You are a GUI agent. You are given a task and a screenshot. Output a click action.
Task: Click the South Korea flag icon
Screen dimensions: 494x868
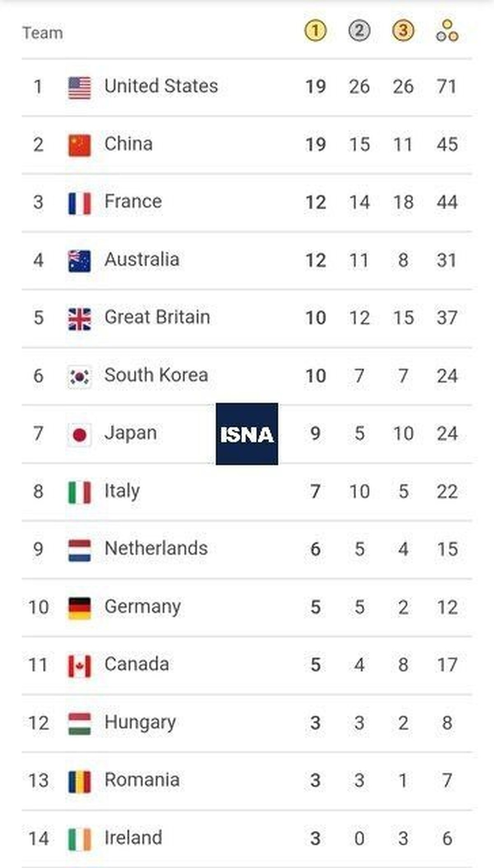[x=79, y=377]
